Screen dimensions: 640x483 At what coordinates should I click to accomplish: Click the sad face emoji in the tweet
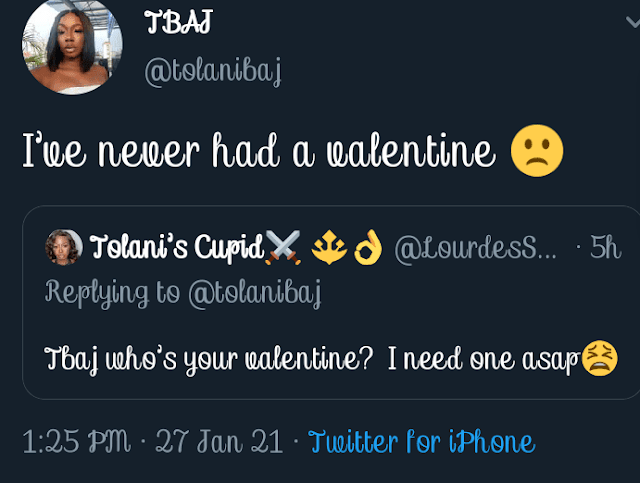point(537,152)
